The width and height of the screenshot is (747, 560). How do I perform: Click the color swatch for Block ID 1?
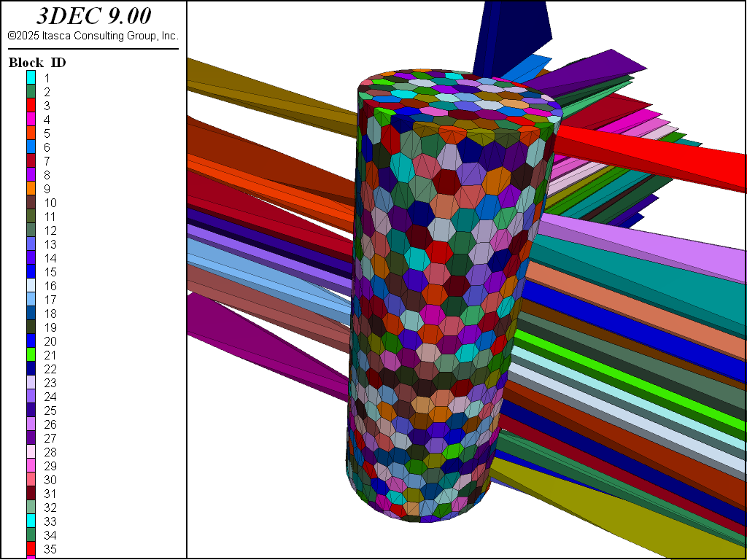pos(31,77)
